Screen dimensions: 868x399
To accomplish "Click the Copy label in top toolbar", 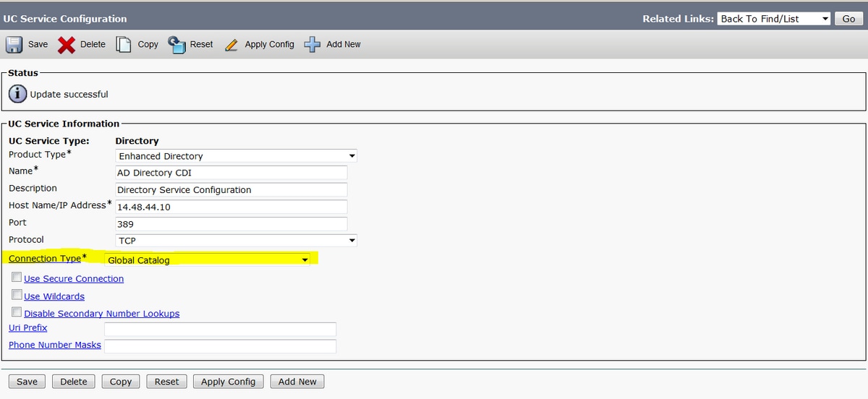I will click(x=148, y=45).
